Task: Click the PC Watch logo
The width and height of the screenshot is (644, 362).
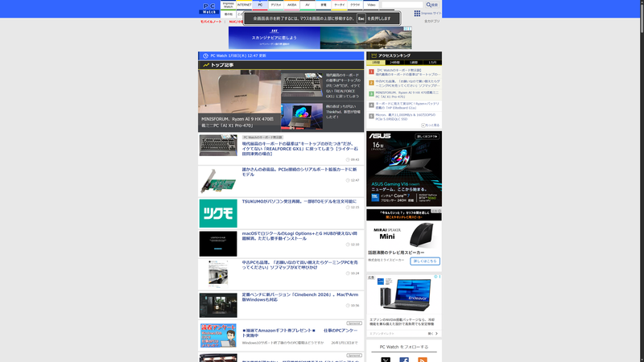Action: coord(209,9)
